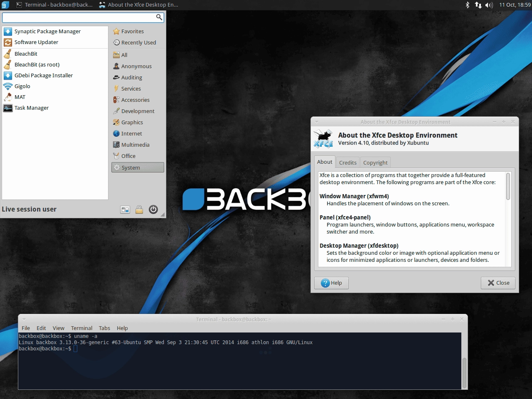Launch MAT application
Screen dimensions: 532x399
click(55, 97)
